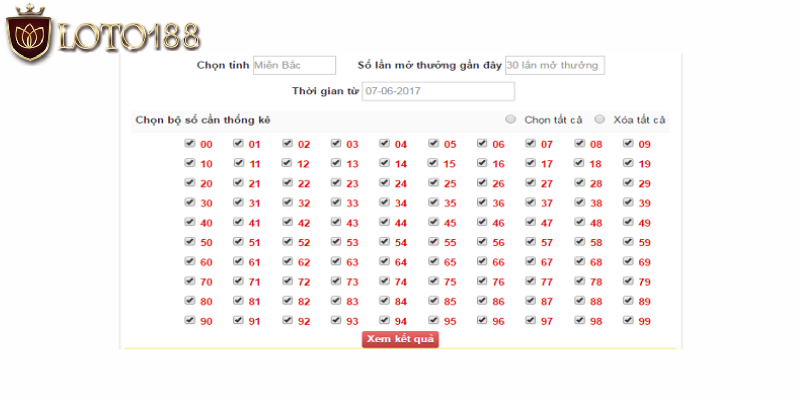The image size is (800, 400).
Task: Deselect number 90 checkbox
Action: [189, 320]
